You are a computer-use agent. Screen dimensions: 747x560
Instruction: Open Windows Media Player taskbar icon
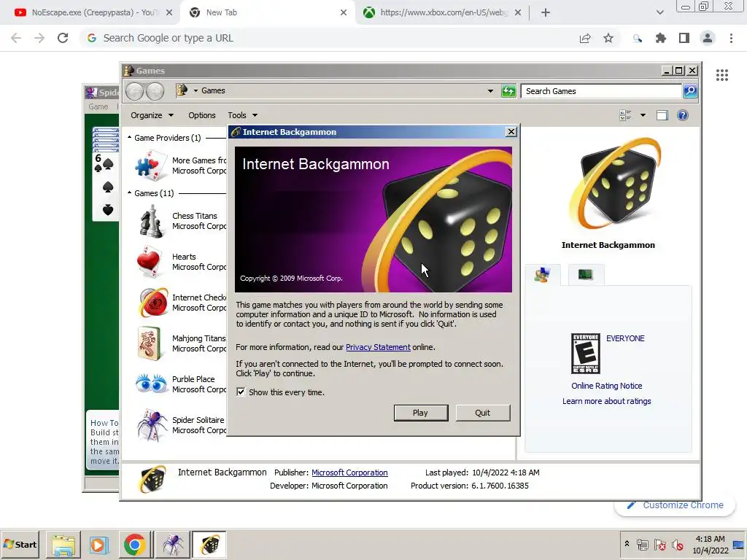point(98,545)
